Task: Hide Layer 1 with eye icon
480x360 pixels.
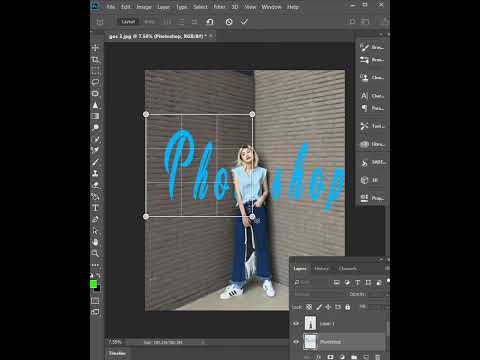Action: 296,324
